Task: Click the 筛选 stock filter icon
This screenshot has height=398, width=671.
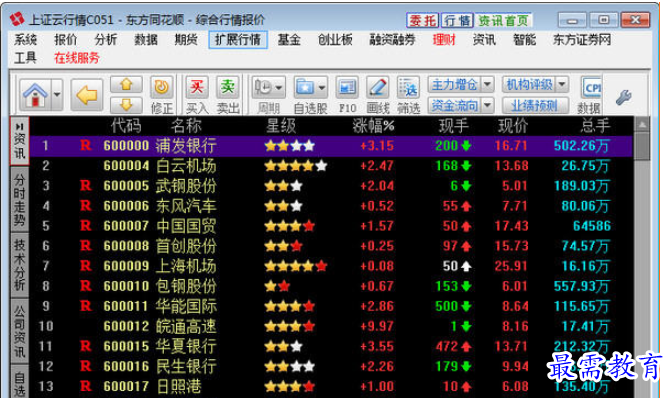Action: tap(408, 88)
